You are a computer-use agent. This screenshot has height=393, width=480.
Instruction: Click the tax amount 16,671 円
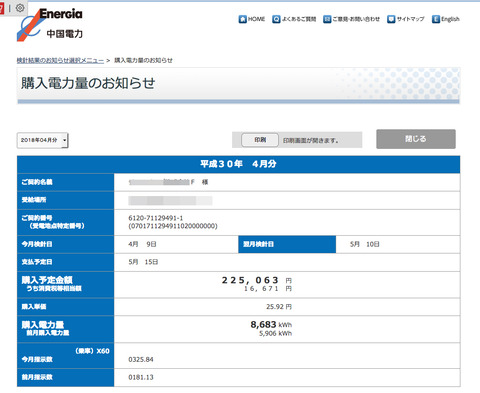click(x=268, y=289)
